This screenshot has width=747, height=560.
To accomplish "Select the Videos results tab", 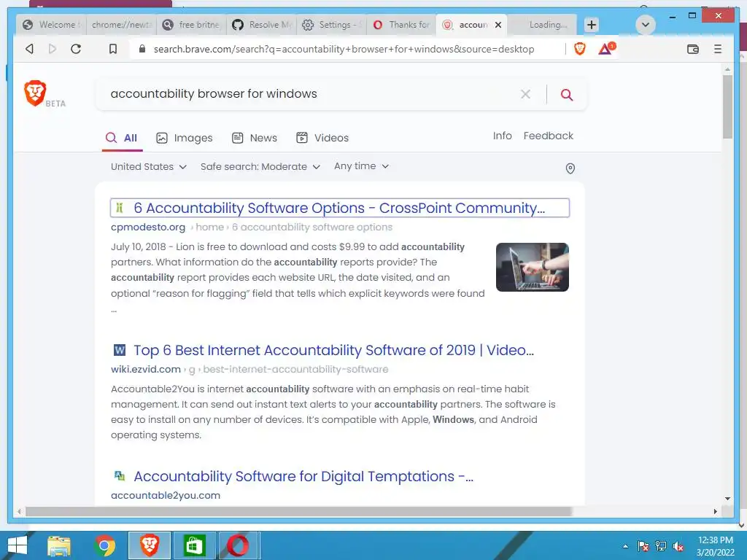I will point(322,138).
